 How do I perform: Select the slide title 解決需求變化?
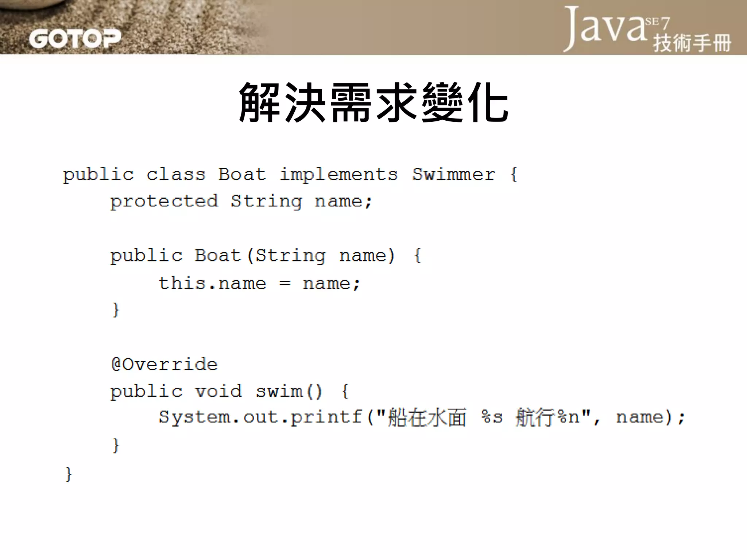[x=373, y=103]
